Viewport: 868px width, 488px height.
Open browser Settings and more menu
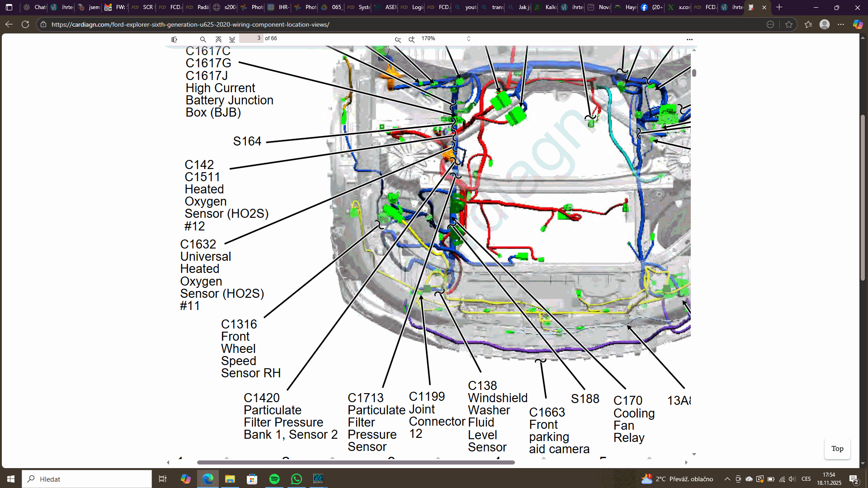coord(841,24)
